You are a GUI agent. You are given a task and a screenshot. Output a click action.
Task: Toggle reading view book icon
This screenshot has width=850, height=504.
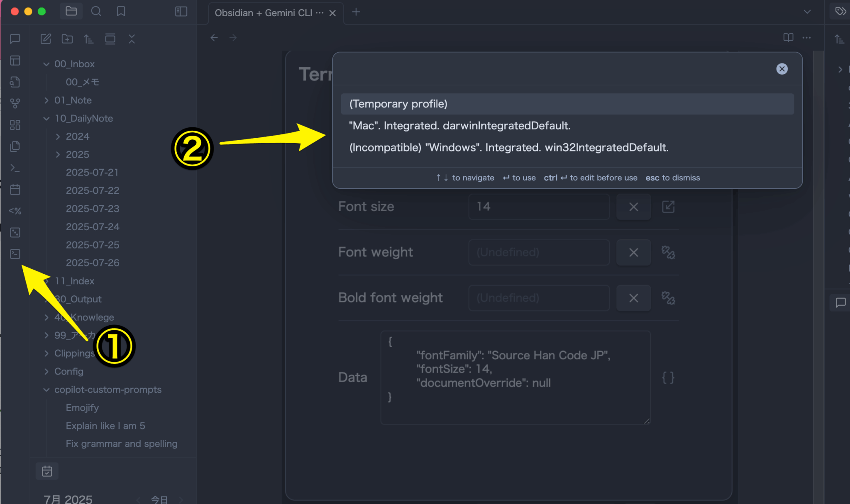(788, 38)
